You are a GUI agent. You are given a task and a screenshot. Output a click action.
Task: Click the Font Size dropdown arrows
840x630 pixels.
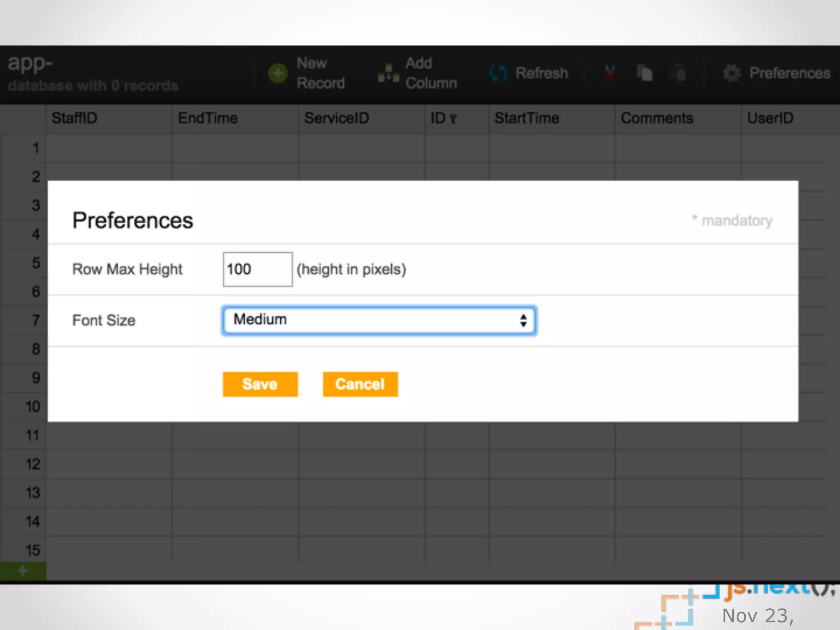(x=523, y=320)
